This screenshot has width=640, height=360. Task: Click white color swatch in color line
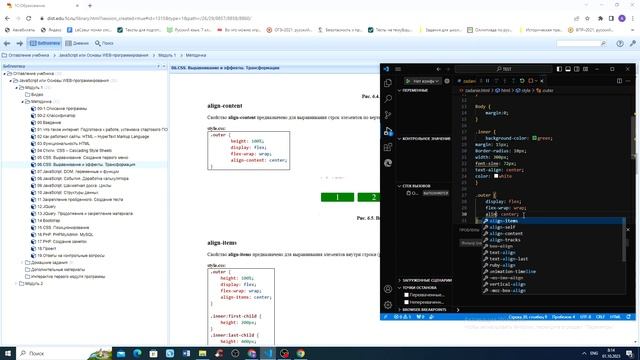tap(496, 176)
